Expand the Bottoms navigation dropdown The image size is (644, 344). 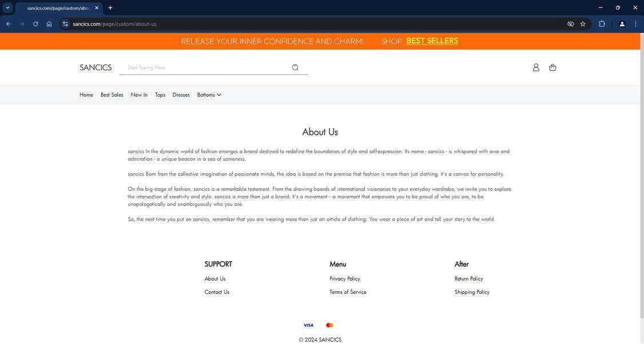pyautogui.click(x=208, y=94)
